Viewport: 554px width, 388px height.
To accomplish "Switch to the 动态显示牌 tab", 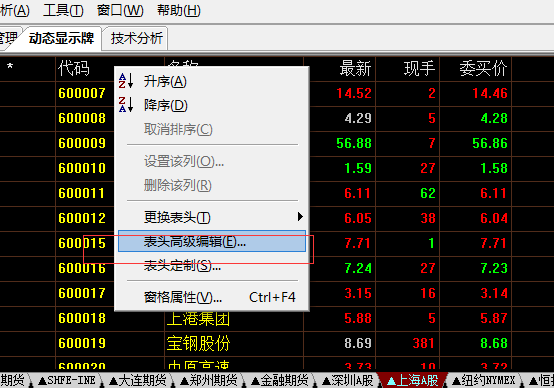I will point(61,38).
